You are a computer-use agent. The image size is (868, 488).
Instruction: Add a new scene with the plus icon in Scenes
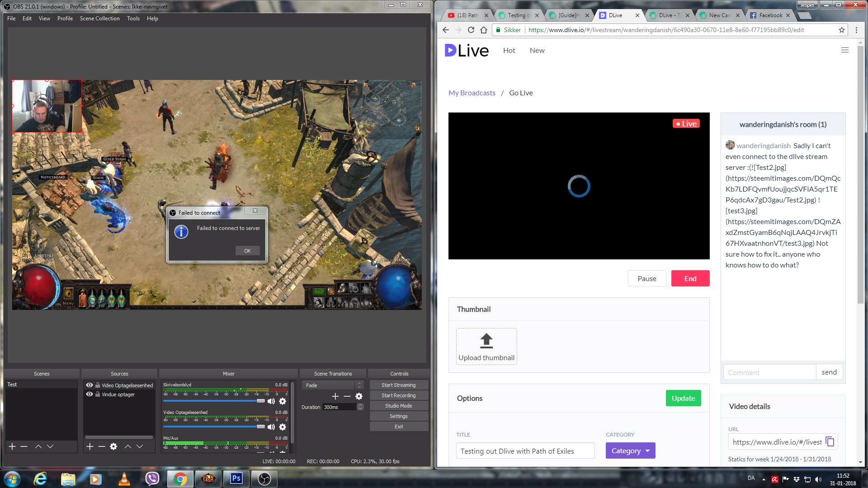pos(12,446)
